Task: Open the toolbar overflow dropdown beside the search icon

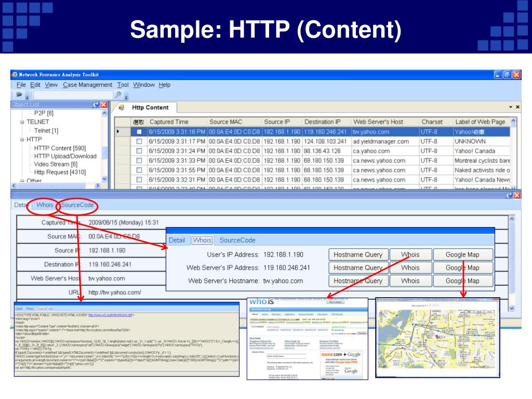Action: (x=126, y=97)
